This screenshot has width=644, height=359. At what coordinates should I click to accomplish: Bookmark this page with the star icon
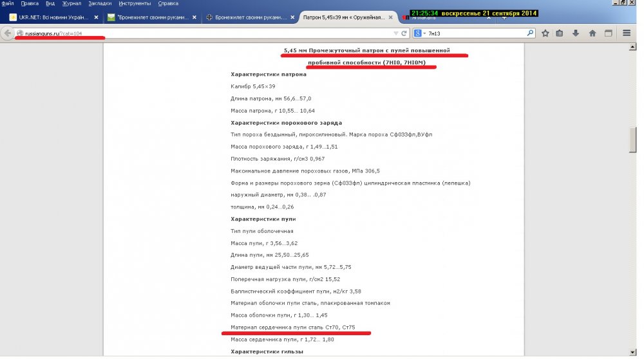(x=545, y=33)
